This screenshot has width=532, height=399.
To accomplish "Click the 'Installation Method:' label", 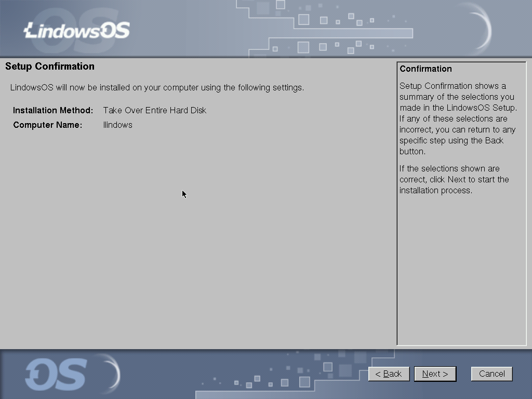I will click(x=53, y=110).
